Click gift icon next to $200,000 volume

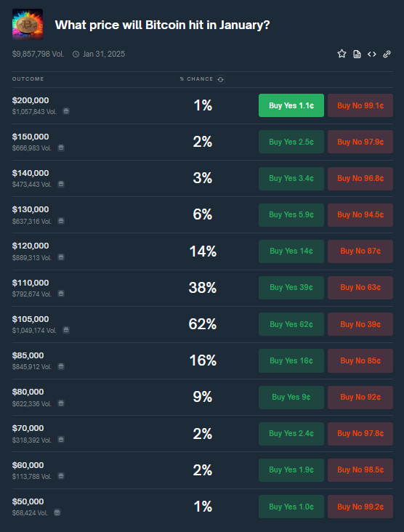coord(66,111)
